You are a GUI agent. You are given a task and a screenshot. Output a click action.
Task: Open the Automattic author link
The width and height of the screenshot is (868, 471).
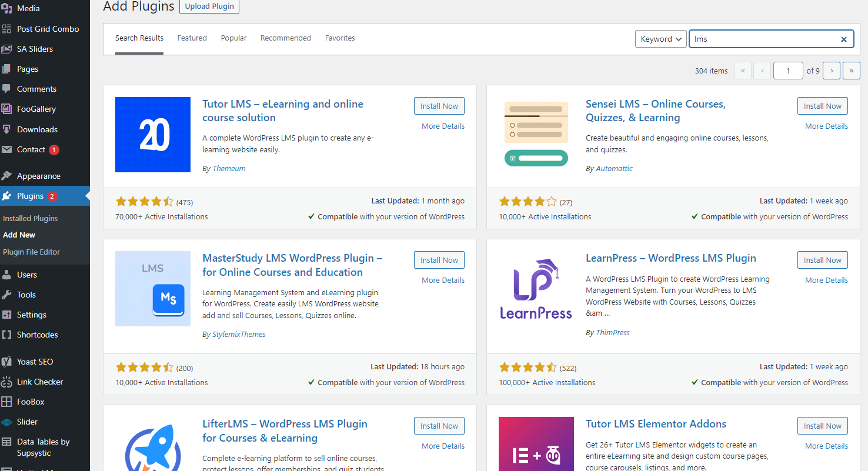click(615, 169)
